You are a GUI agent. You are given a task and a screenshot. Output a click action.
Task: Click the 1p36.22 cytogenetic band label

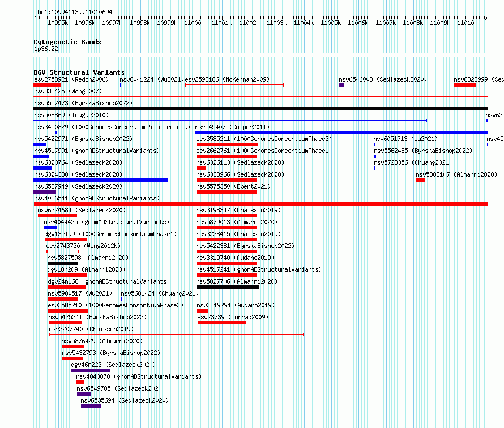coord(46,49)
